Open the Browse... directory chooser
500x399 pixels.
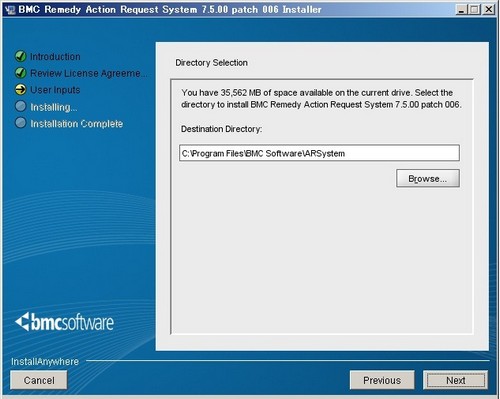tap(428, 179)
